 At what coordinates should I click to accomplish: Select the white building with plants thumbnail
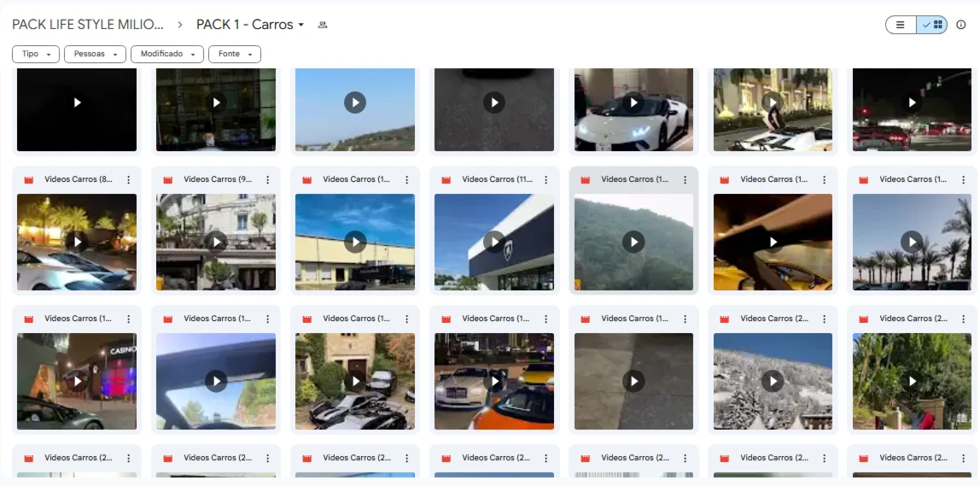click(x=216, y=242)
